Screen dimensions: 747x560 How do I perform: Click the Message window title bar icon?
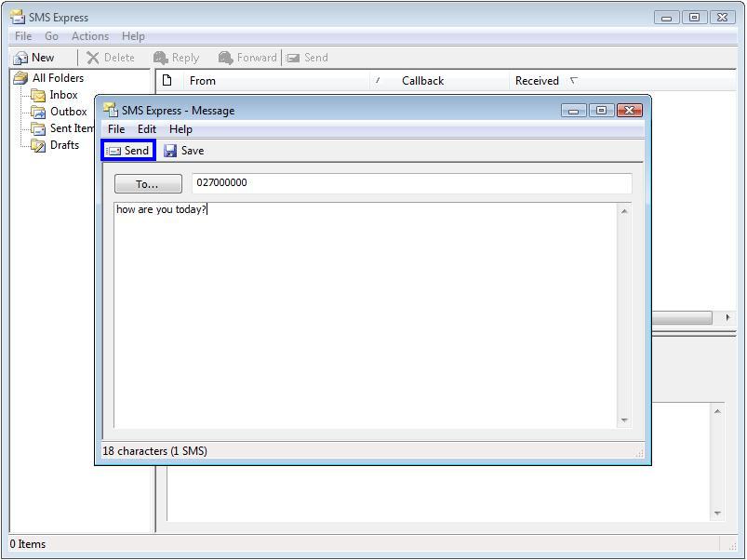[111, 110]
